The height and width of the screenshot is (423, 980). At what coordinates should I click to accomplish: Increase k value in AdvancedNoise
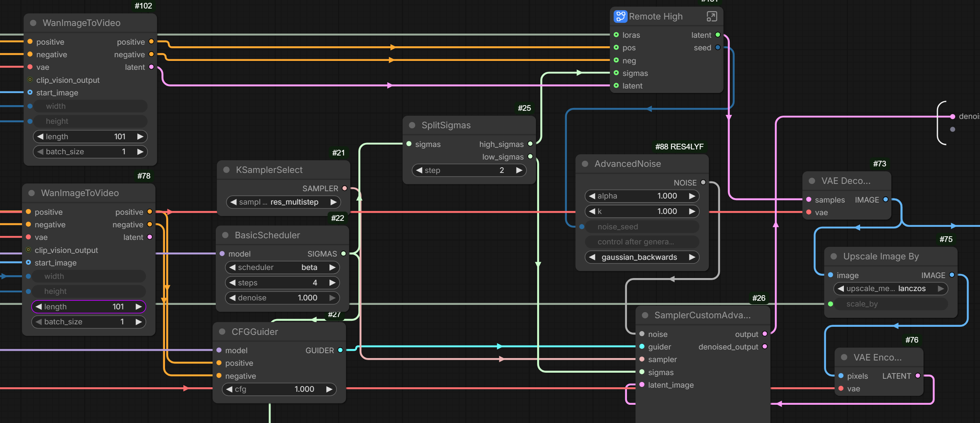692,211
